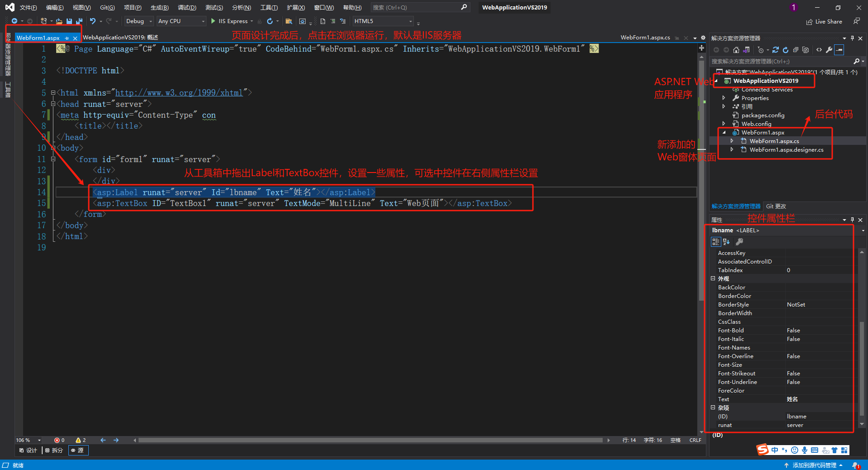Click the search box (Ctrl+Q)
The width and height of the screenshot is (868, 470).
pyautogui.click(x=420, y=8)
